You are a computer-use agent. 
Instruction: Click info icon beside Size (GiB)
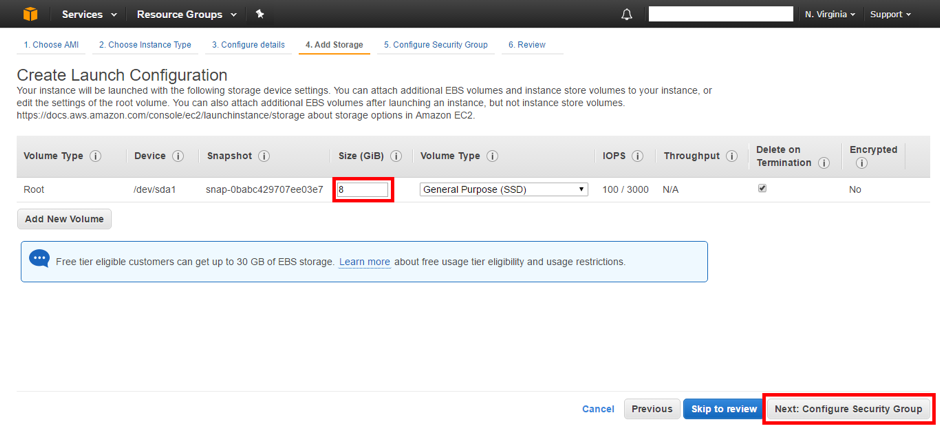click(x=396, y=156)
